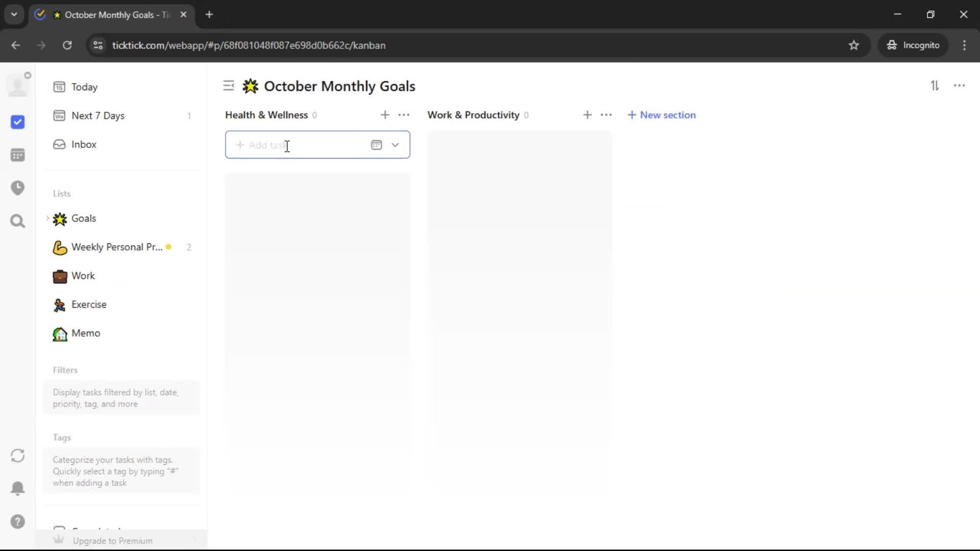Image resolution: width=980 pixels, height=551 pixels.
Task: Select the Tasks checkmark view icon
Action: [x=17, y=122]
